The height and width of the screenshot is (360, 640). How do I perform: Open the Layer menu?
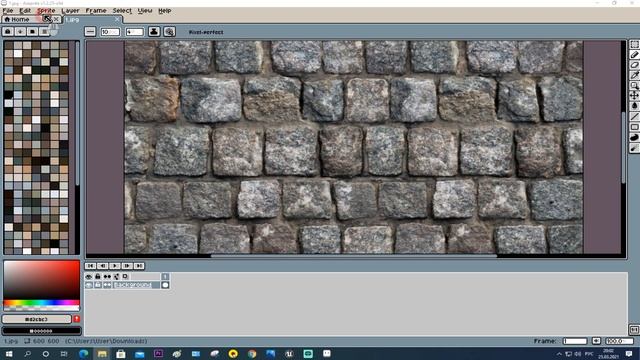click(70, 11)
